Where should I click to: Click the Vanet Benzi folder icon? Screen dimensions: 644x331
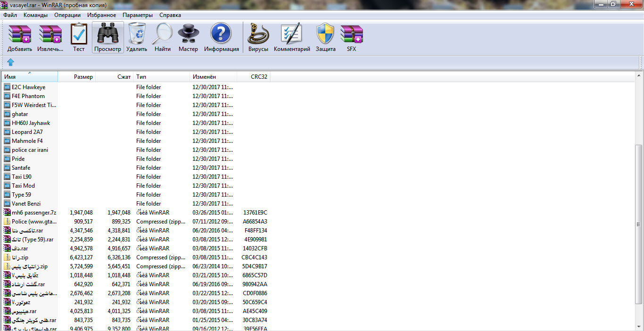coord(7,204)
